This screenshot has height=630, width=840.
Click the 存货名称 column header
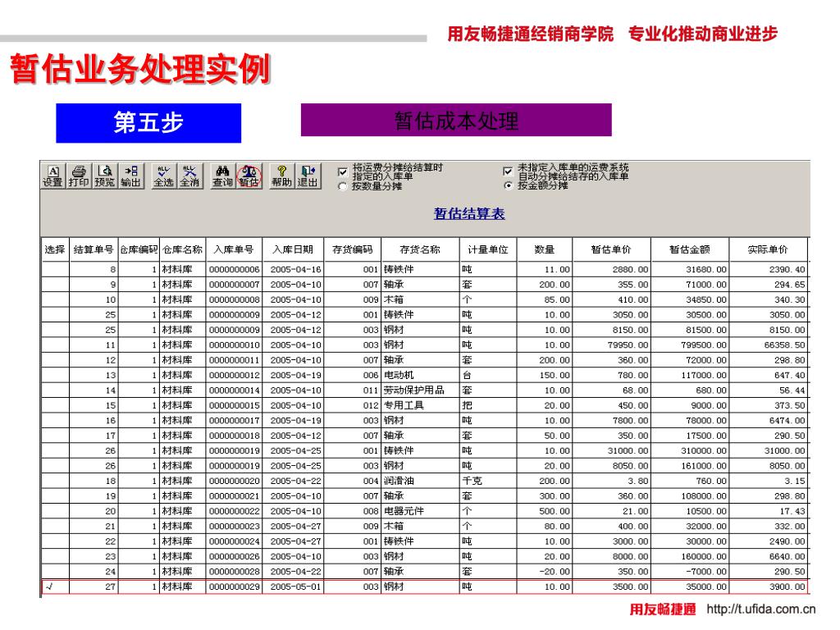click(x=420, y=249)
